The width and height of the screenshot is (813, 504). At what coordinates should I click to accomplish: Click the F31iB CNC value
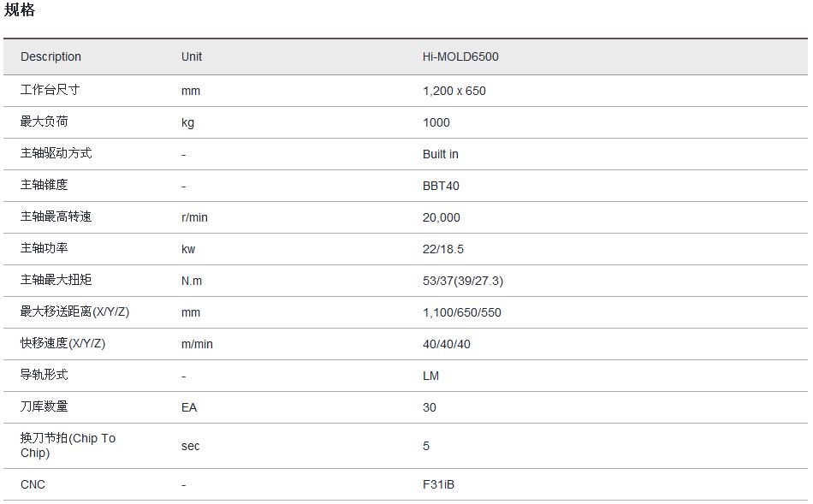click(x=439, y=484)
